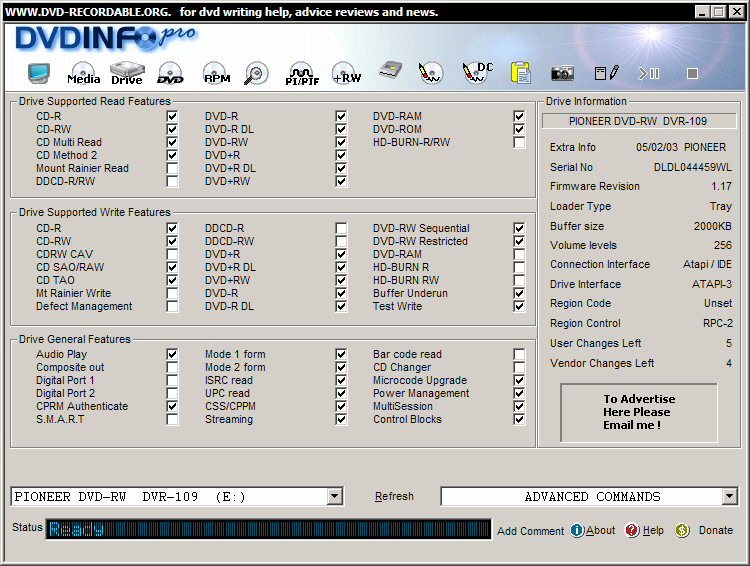Click the notepad and pencil icon
This screenshot has width=750, height=566.
point(606,73)
